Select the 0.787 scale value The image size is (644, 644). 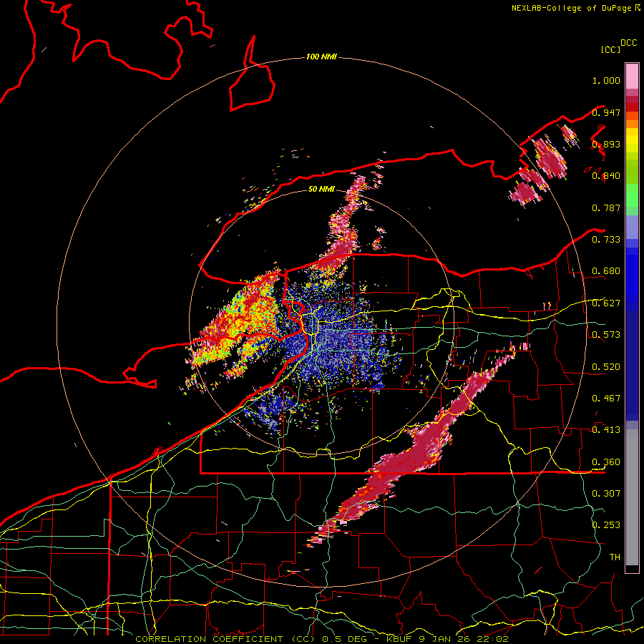pyautogui.click(x=606, y=208)
